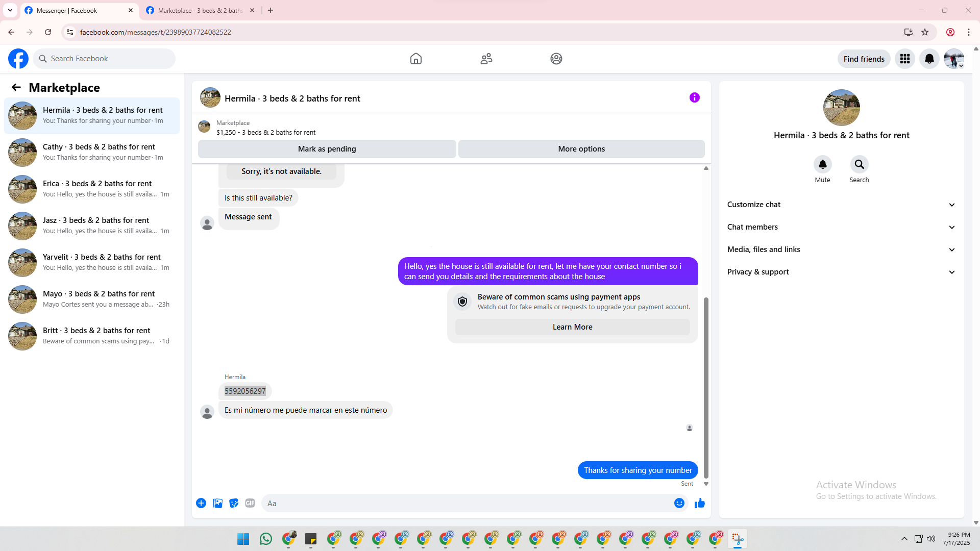Viewport: 980px width, 551px height.
Task: Open the Snipping Tool in the taskbar
Action: coord(738,539)
